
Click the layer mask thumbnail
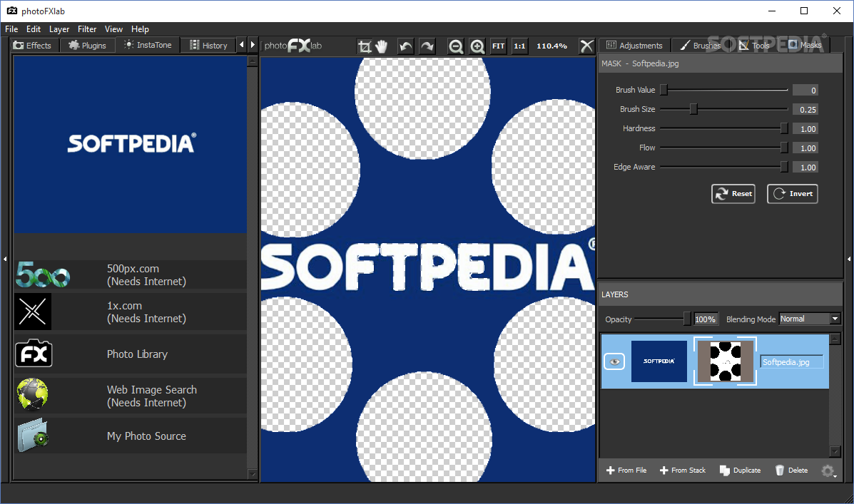click(x=725, y=361)
